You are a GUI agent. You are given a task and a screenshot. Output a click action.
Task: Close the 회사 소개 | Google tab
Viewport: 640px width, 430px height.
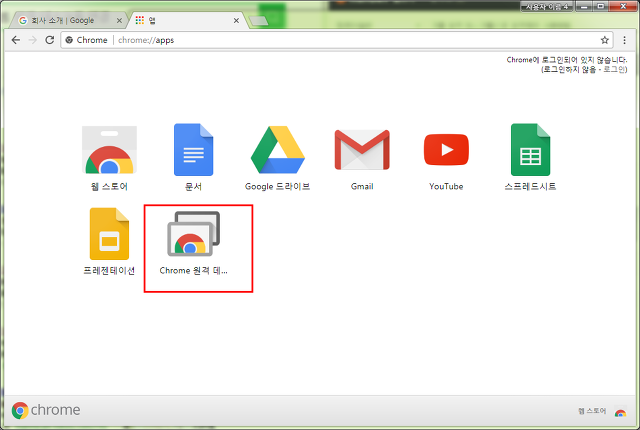(x=119, y=20)
